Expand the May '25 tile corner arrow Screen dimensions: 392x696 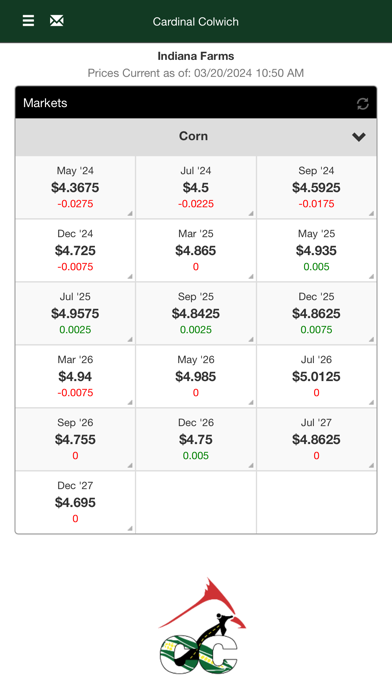(x=372, y=277)
